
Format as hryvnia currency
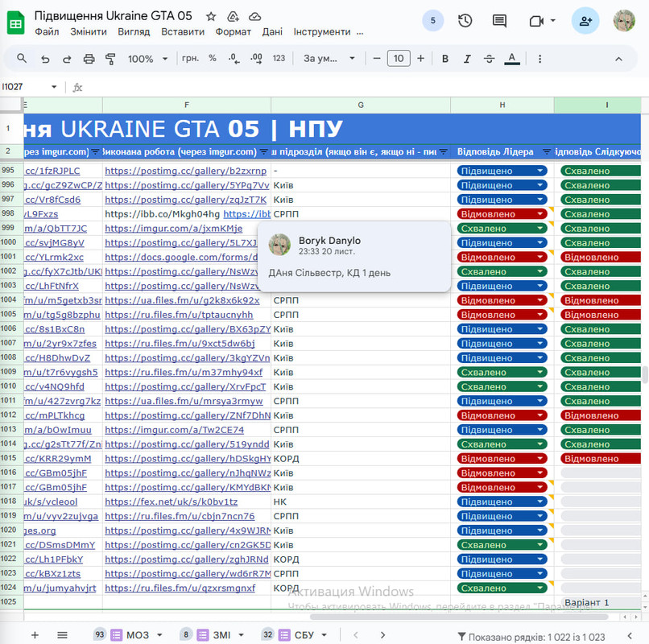click(x=190, y=58)
